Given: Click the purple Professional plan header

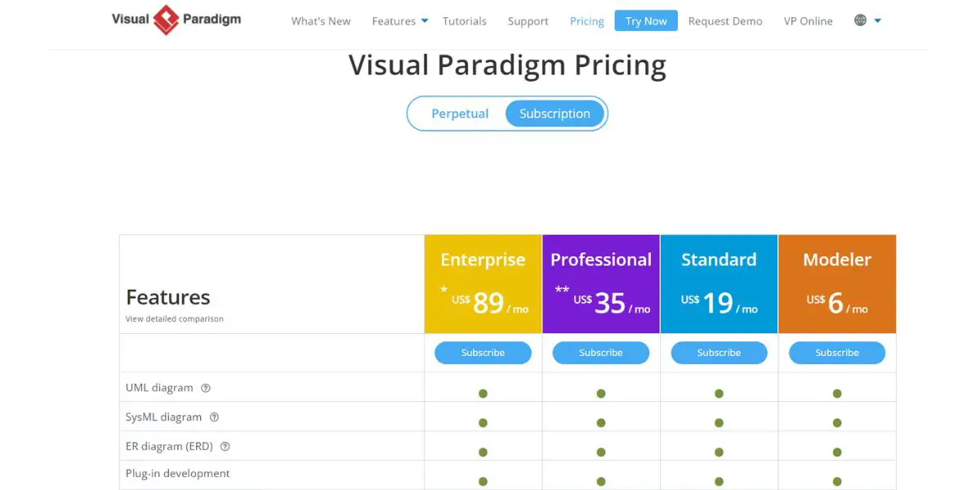Looking at the screenshot, I should pos(601,284).
